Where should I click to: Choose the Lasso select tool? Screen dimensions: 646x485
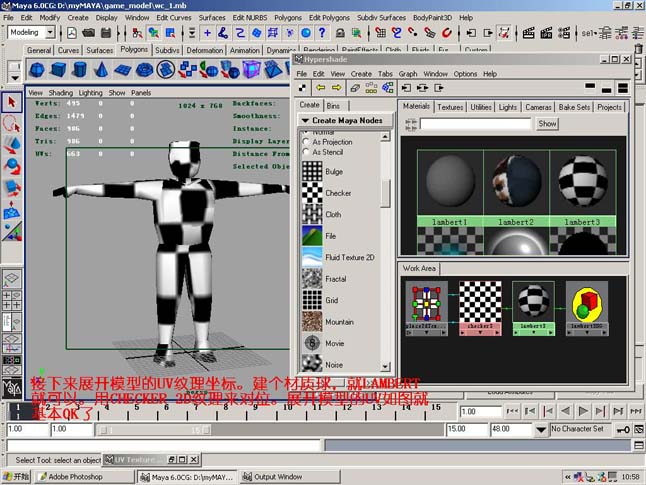point(12,124)
